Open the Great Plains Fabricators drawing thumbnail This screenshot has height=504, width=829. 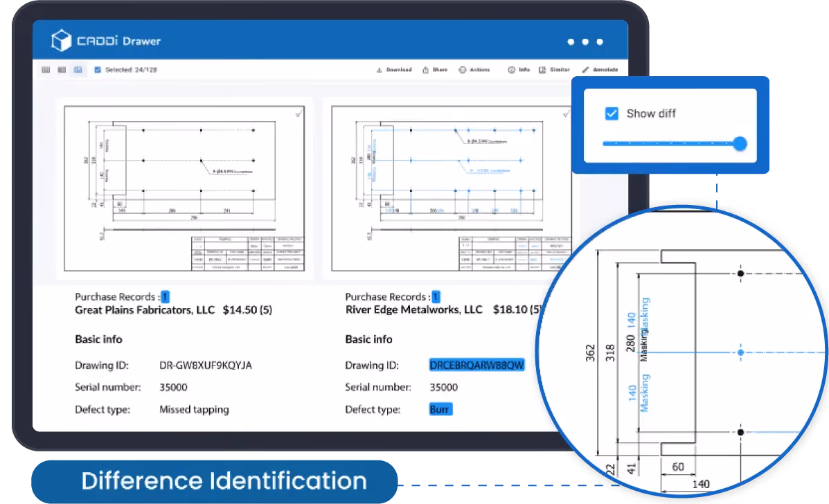pos(184,188)
